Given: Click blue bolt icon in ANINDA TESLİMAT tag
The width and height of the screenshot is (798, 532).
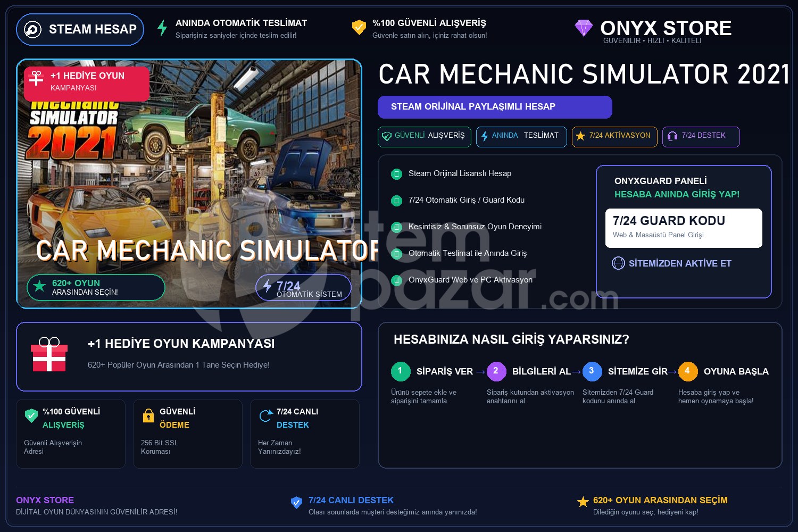Looking at the screenshot, I should coord(485,136).
